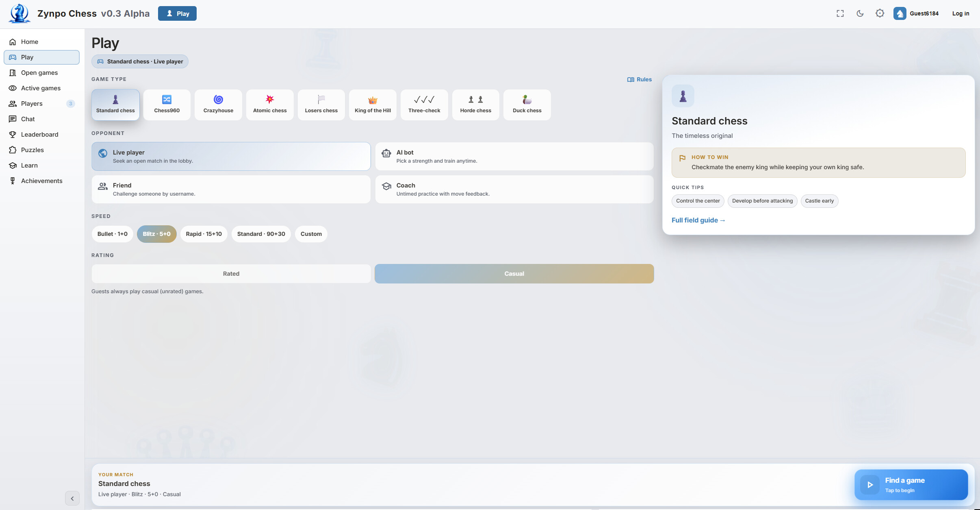Select Casual rating option

514,274
